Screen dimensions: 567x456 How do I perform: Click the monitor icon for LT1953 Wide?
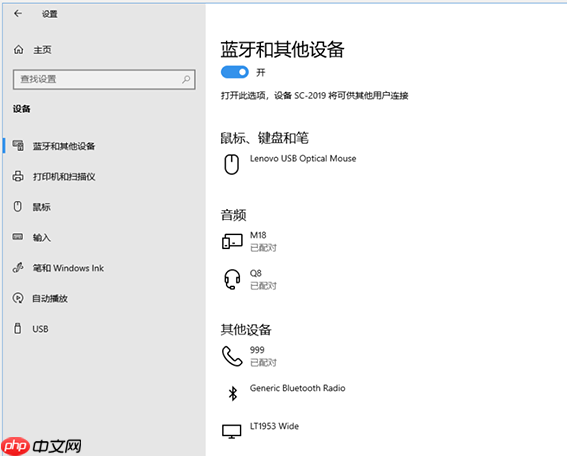[231, 431]
